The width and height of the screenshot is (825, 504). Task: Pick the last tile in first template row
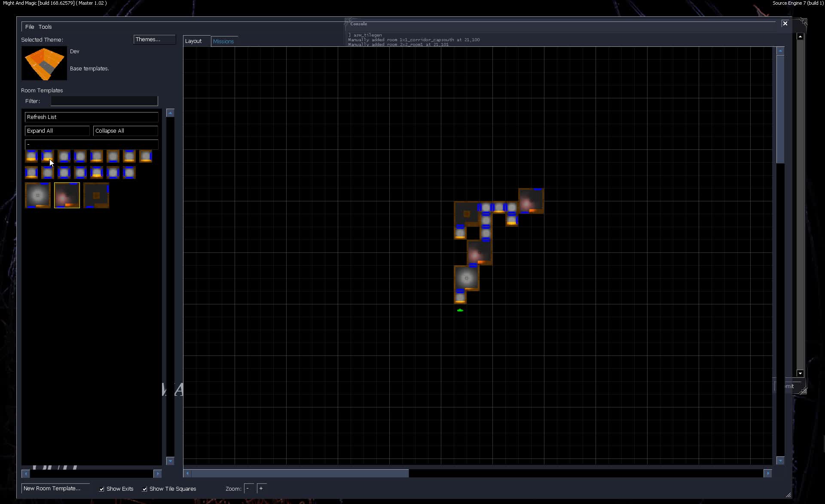(x=146, y=156)
